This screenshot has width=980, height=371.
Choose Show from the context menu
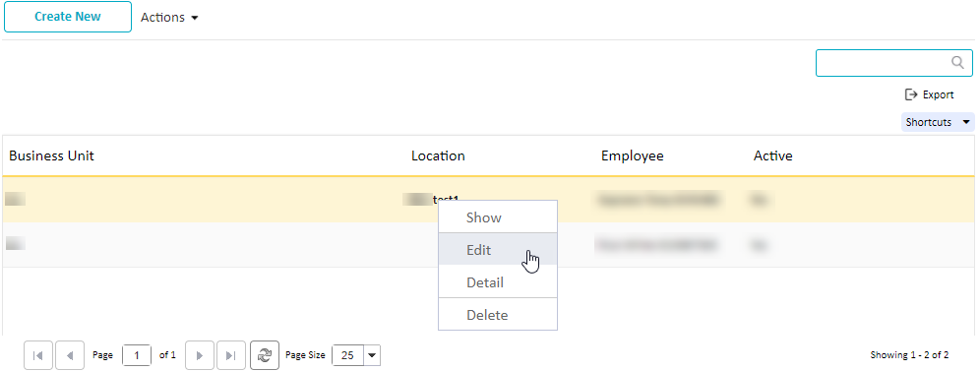tap(498, 217)
